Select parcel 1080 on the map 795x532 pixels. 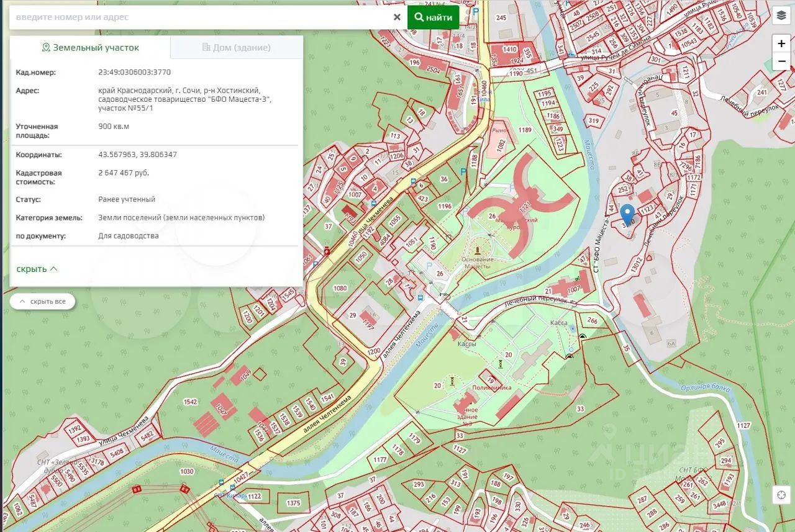[340, 288]
